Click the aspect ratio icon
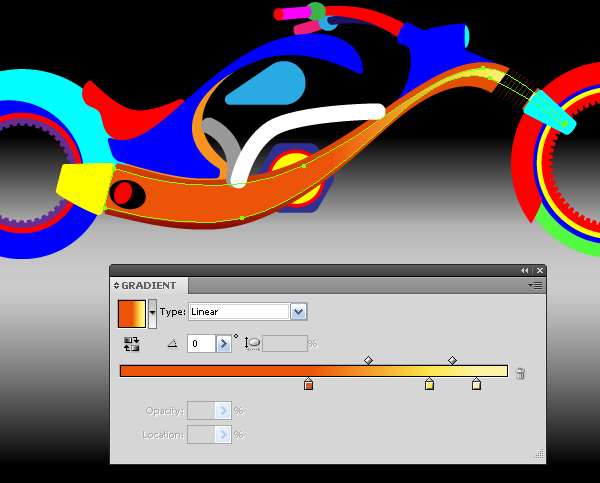 tap(252, 344)
